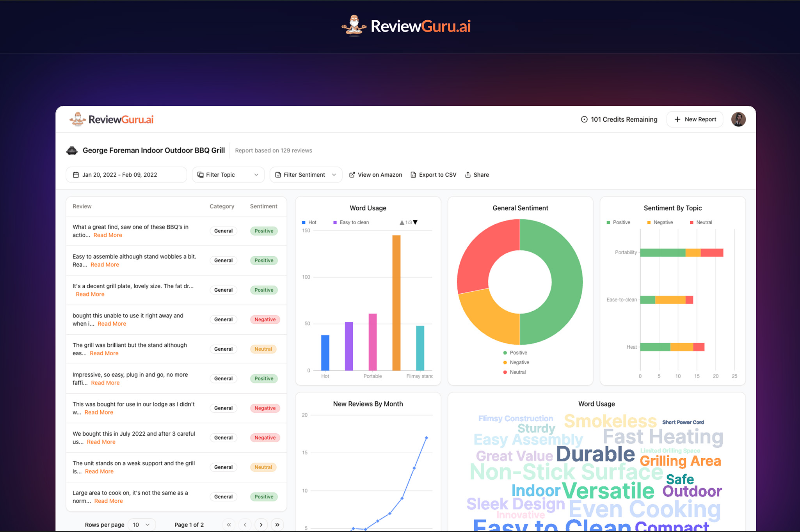800x532 pixels.
Task: Click the top ReviewGuru.ai banner logo
Action: click(406, 26)
